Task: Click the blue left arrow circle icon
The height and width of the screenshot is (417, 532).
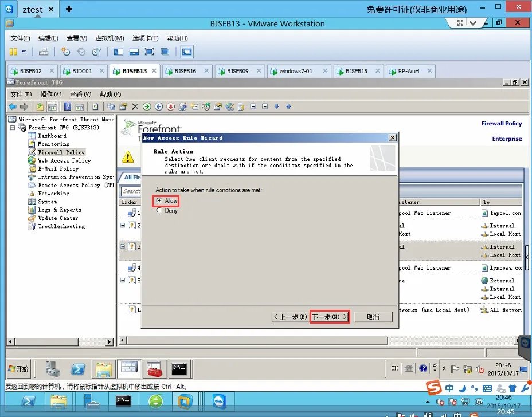Action: click(x=159, y=107)
